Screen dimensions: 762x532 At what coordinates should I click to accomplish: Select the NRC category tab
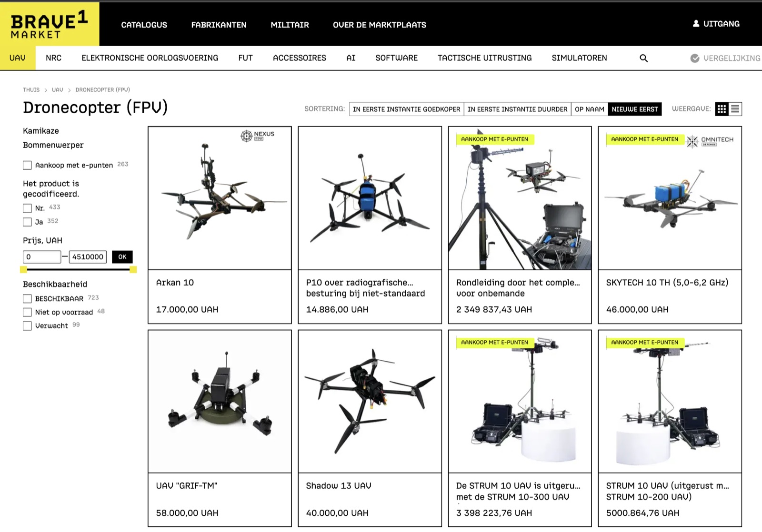tap(53, 58)
